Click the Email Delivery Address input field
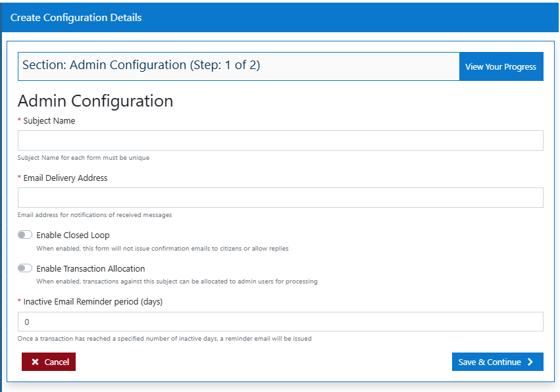Viewport: 560px width, 392px height. click(x=280, y=197)
